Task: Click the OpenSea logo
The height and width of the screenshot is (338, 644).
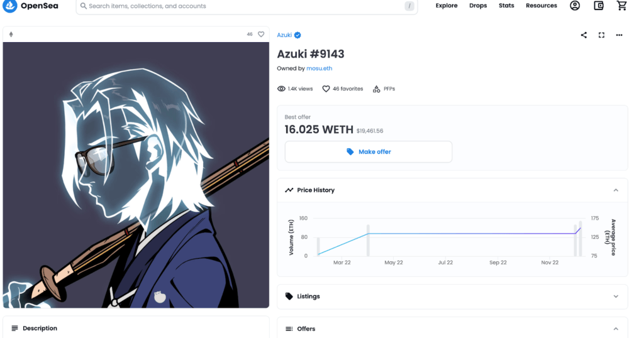Action: (x=30, y=6)
